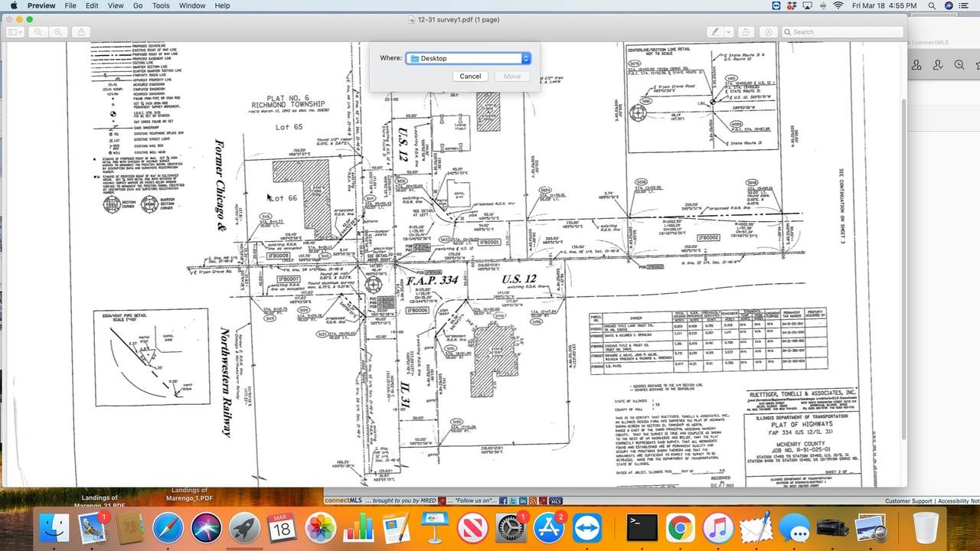The height and width of the screenshot is (551, 980).
Task: Launch Terminal from the Dock
Action: coord(642,528)
